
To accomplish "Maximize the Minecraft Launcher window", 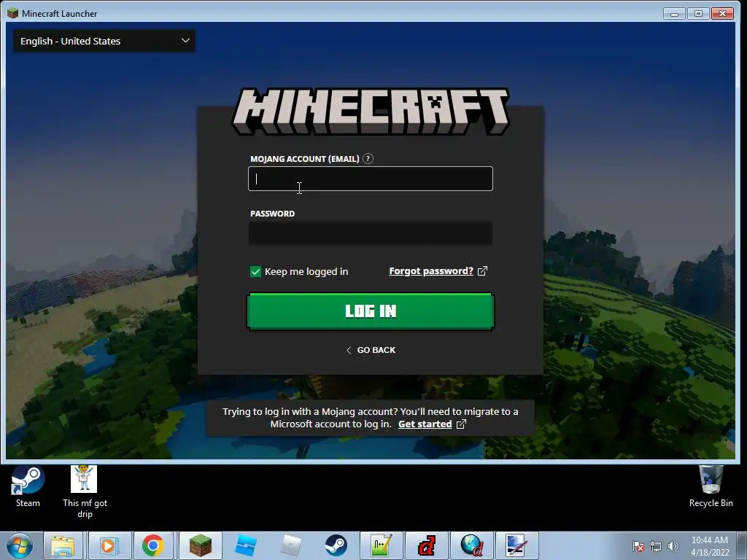I will (x=698, y=13).
